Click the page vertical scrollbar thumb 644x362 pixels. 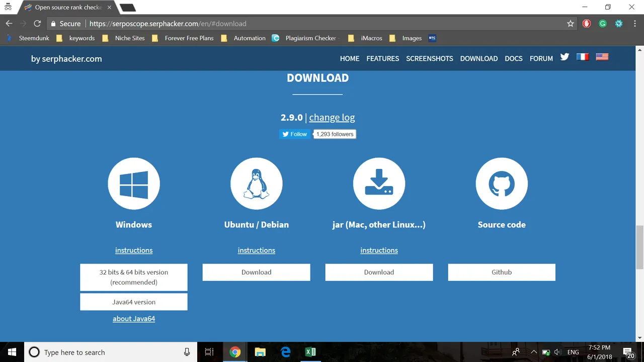[639, 247]
